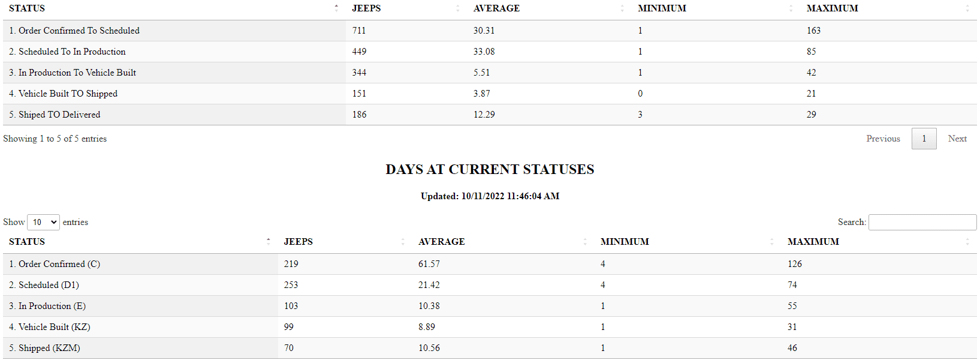Click maximum value 42
The image size is (980, 360).
coord(811,73)
